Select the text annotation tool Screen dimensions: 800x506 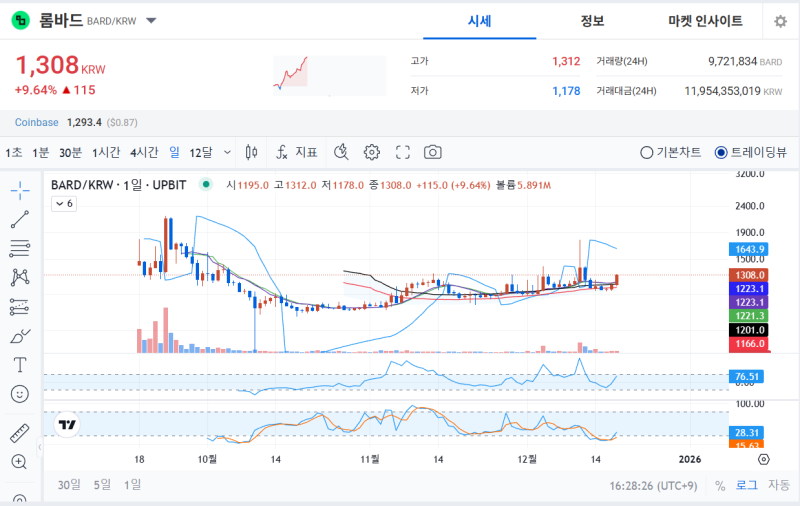20,365
